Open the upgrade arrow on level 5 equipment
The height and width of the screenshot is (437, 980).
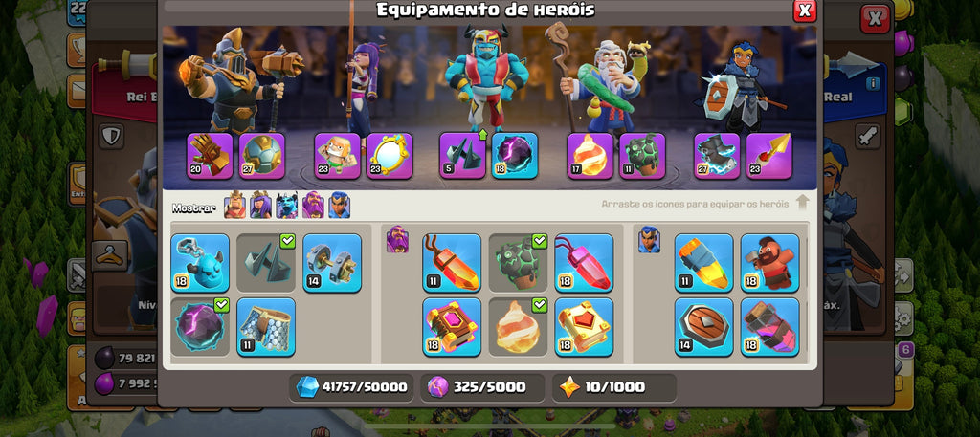coord(482,135)
